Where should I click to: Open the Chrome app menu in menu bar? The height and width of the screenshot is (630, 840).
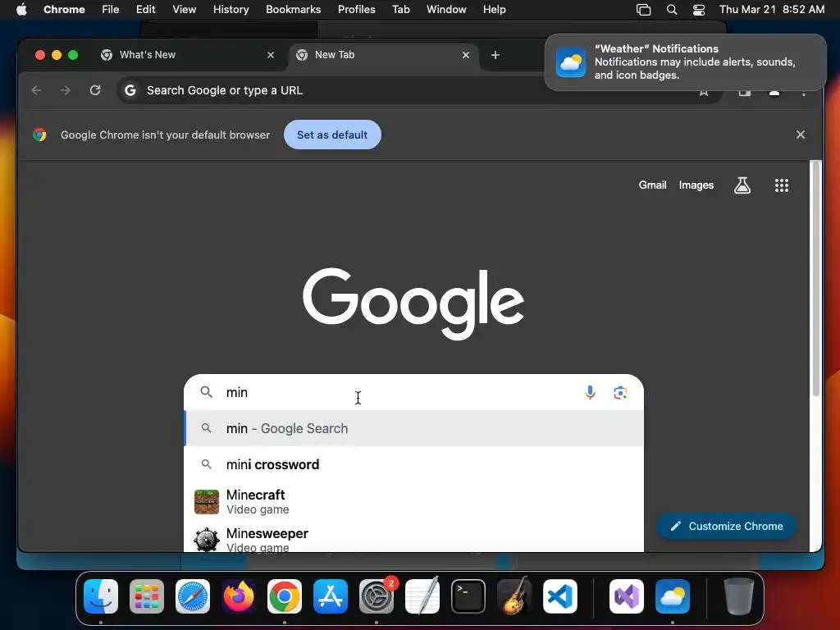pyautogui.click(x=64, y=9)
